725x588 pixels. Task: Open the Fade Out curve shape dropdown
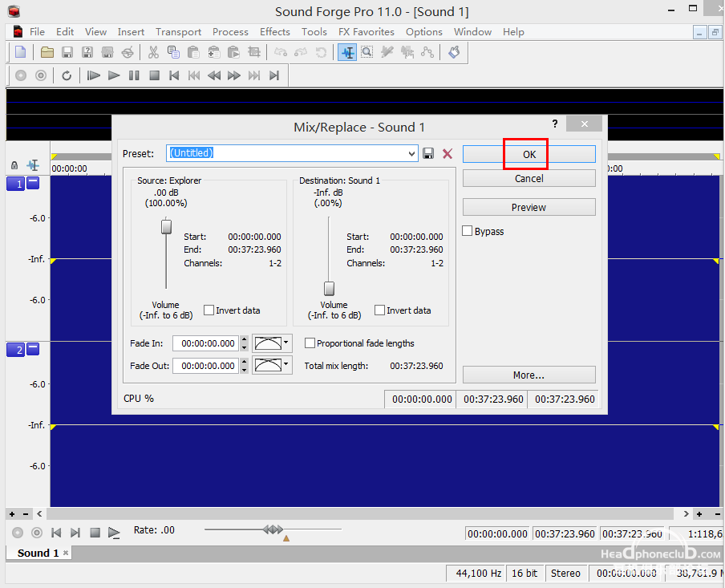[286, 365]
